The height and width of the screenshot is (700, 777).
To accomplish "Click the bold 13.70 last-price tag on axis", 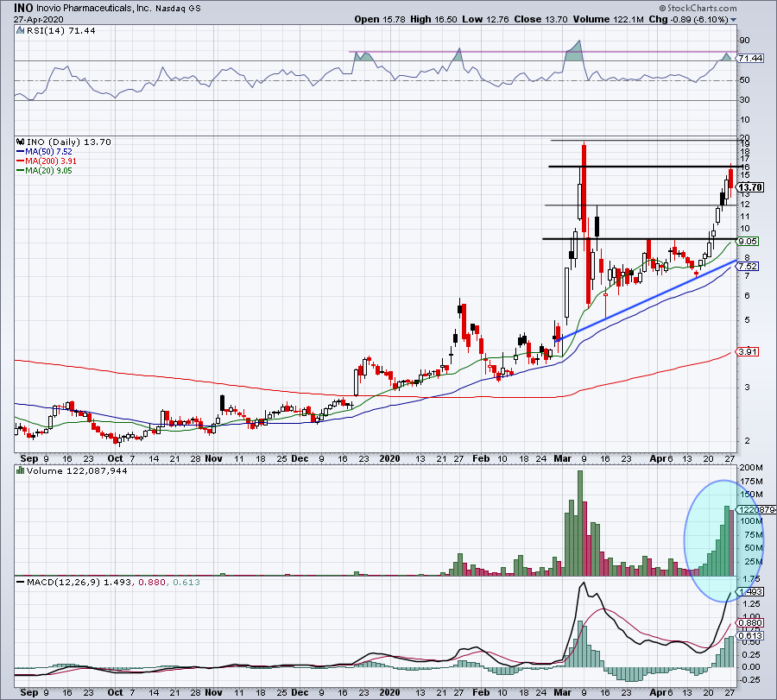I will coord(750,187).
